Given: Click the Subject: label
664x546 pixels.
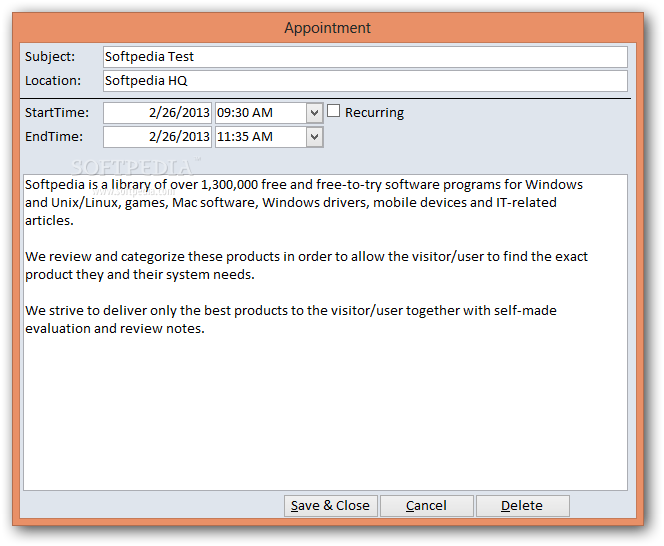Looking at the screenshot, I should 50,57.
